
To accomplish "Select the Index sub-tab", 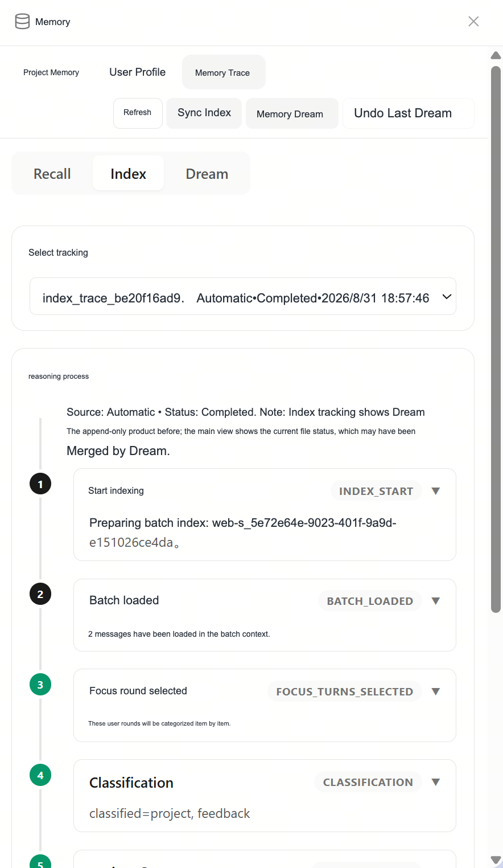I will [128, 174].
